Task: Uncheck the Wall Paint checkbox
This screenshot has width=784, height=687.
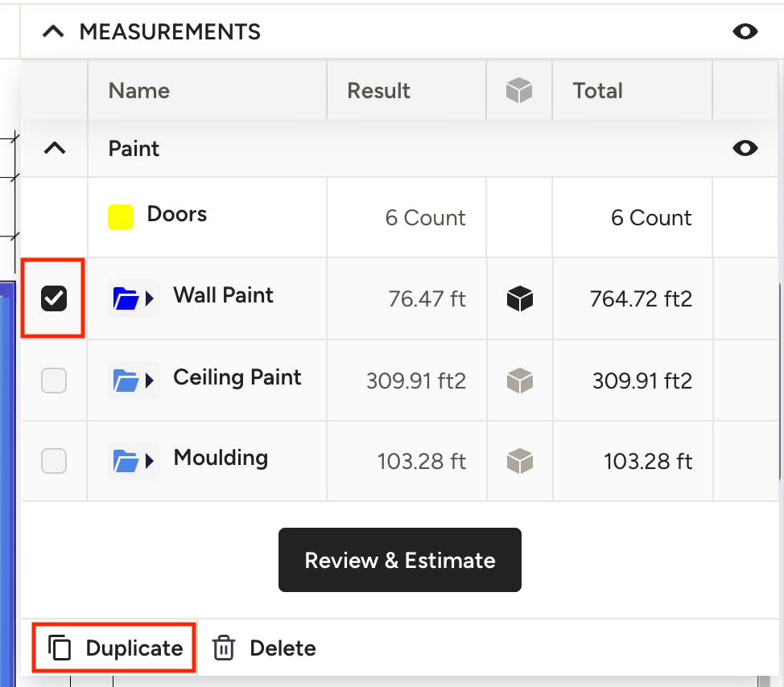Action: tap(53, 298)
